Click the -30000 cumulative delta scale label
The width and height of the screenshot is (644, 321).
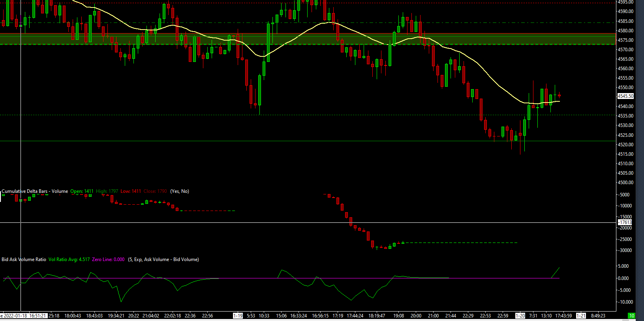tap(625, 250)
